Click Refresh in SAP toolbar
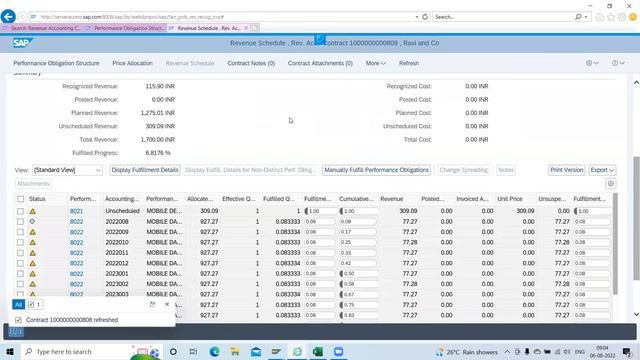This screenshot has height=360, width=640. 409,63
